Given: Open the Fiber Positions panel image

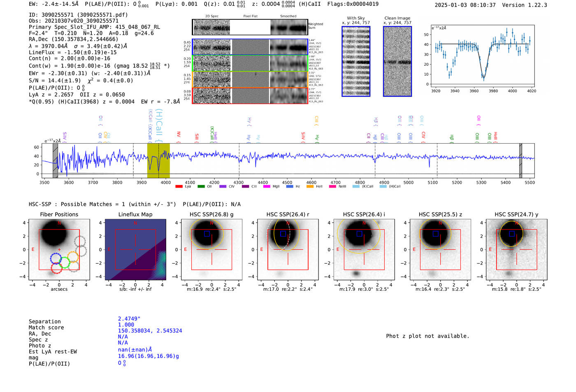Looking at the screenshot, I should (x=59, y=250).
